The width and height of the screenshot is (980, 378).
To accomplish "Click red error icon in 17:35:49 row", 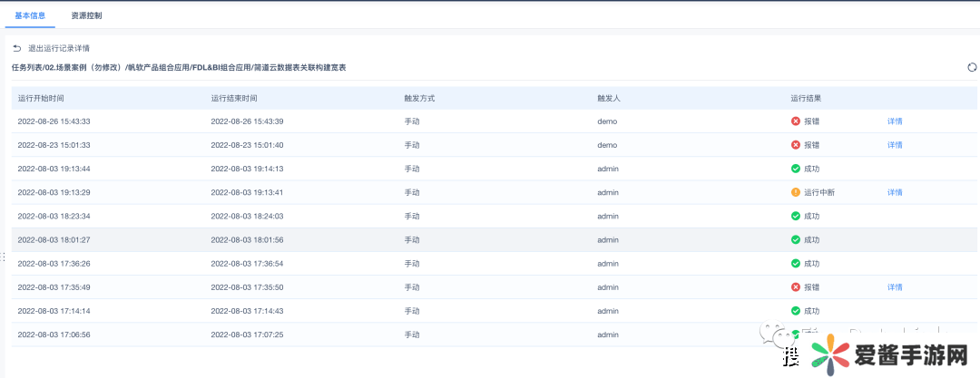I will click(x=796, y=287).
